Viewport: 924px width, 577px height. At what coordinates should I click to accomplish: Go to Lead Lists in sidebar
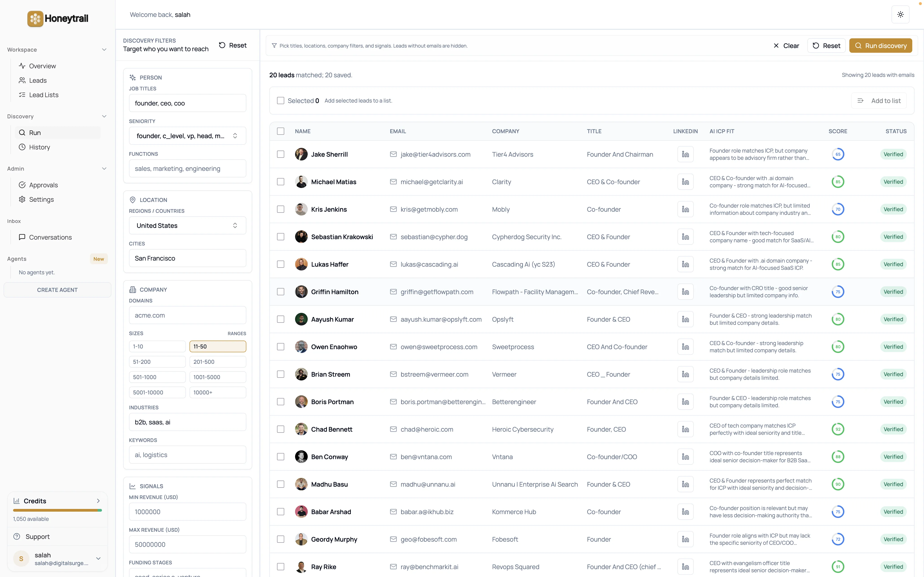tap(44, 95)
